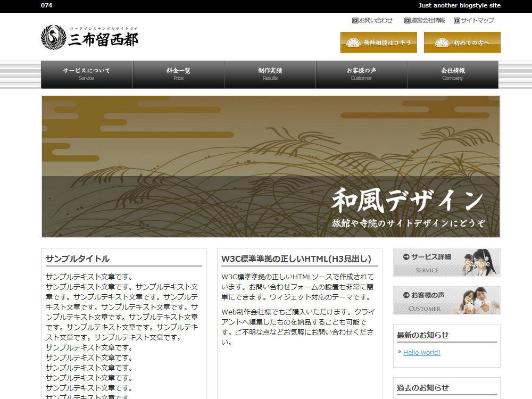532x399 pixels.
Task: Click the 最新のお知らせ widget heading
Action: click(423, 335)
